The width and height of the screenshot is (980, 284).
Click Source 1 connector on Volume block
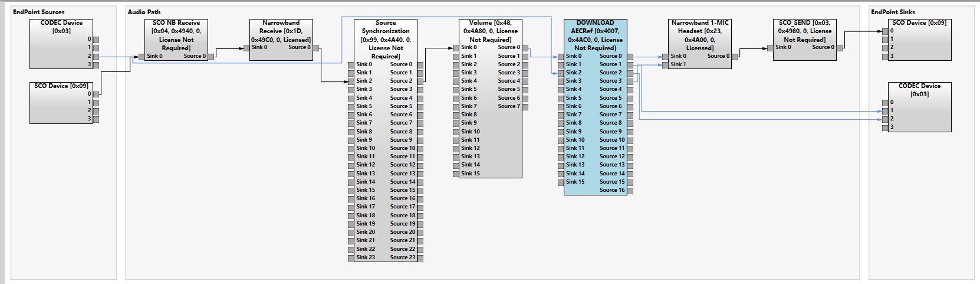click(525, 57)
